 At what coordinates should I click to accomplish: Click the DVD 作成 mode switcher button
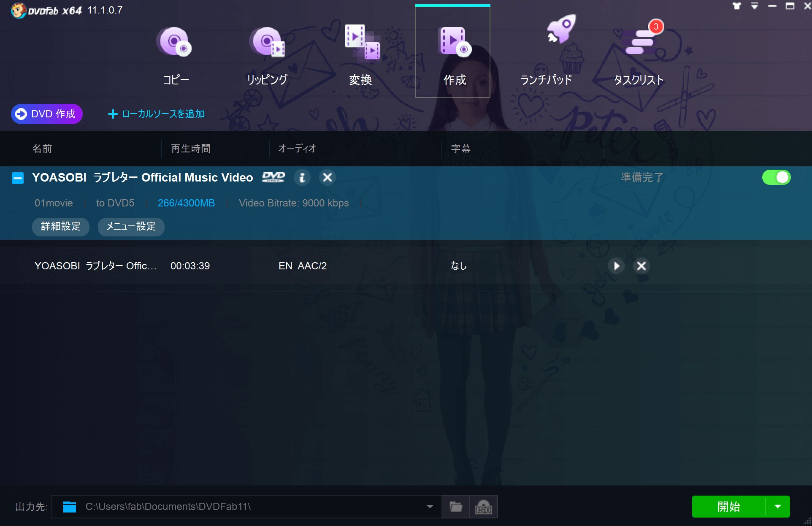[x=46, y=114]
